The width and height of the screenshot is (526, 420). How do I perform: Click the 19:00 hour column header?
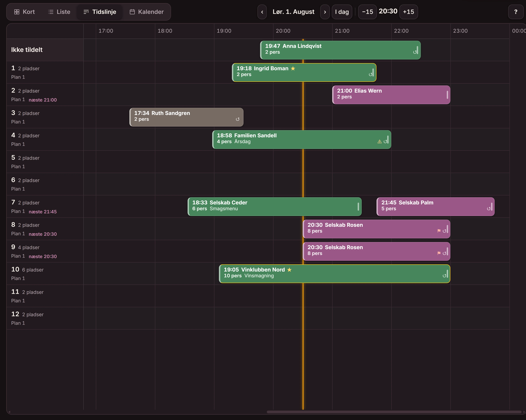coord(224,31)
